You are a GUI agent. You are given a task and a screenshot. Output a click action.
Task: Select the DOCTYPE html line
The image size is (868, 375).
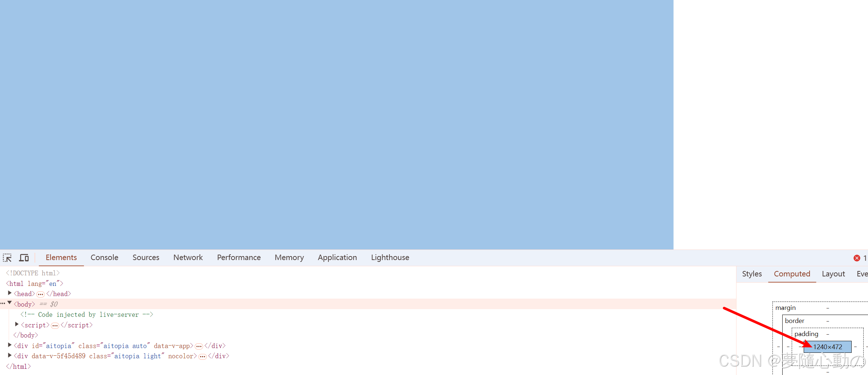click(x=33, y=273)
